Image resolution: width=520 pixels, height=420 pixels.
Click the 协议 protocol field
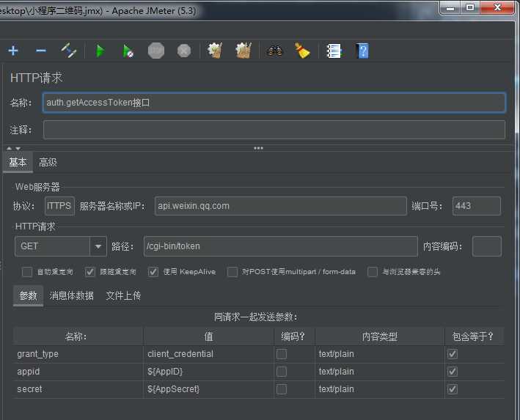[x=59, y=206]
